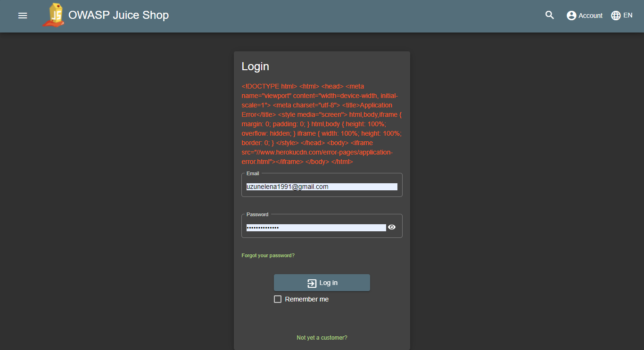Open the Forgot your password link
The width and height of the screenshot is (644, 350).
pyautogui.click(x=268, y=255)
